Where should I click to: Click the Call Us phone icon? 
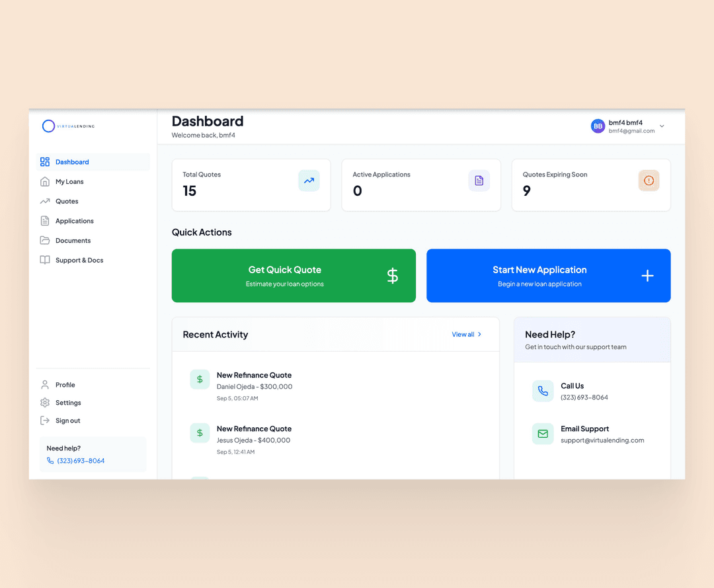[x=543, y=392]
